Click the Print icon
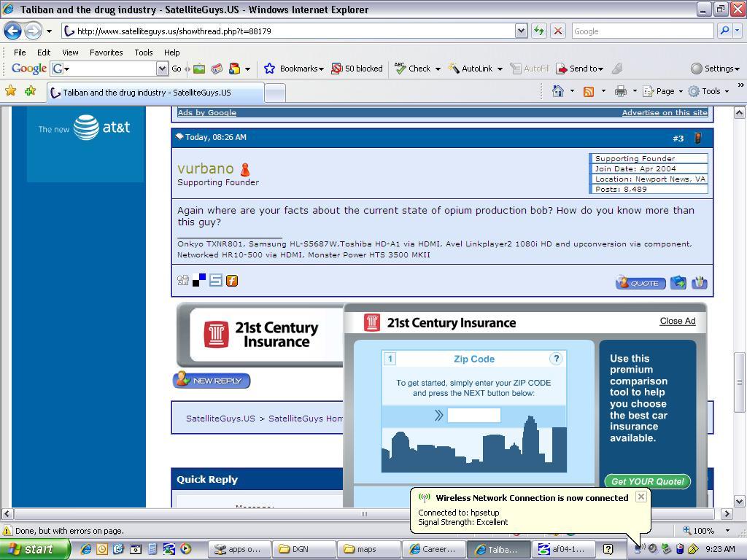 tap(620, 91)
